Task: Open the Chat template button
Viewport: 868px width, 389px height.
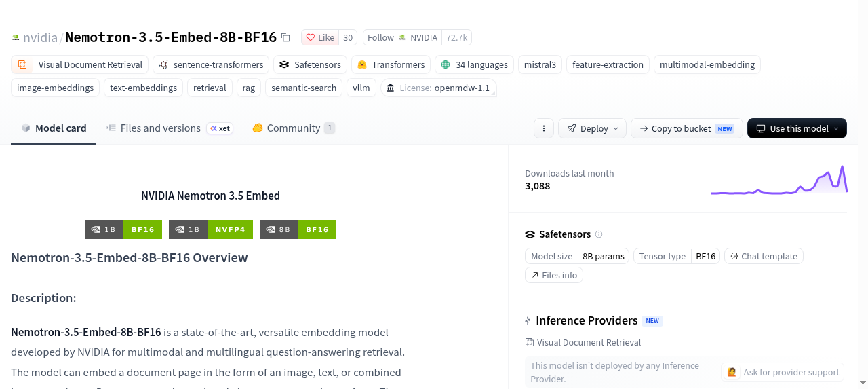Action: pos(764,256)
